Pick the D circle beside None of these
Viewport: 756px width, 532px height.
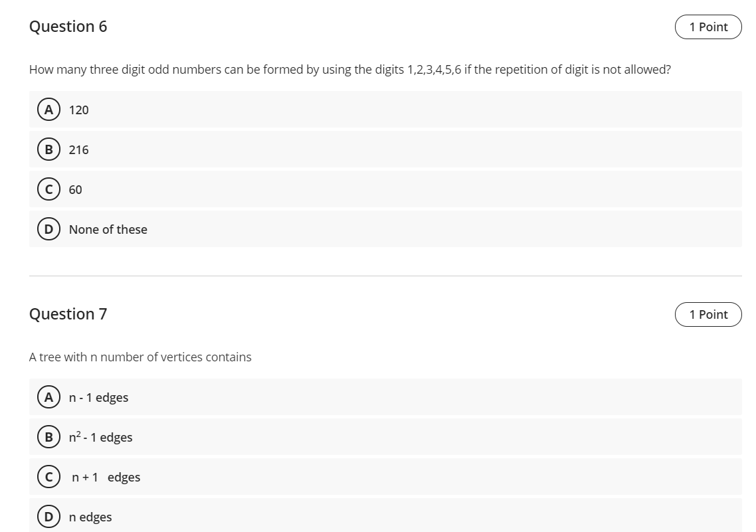coord(48,229)
